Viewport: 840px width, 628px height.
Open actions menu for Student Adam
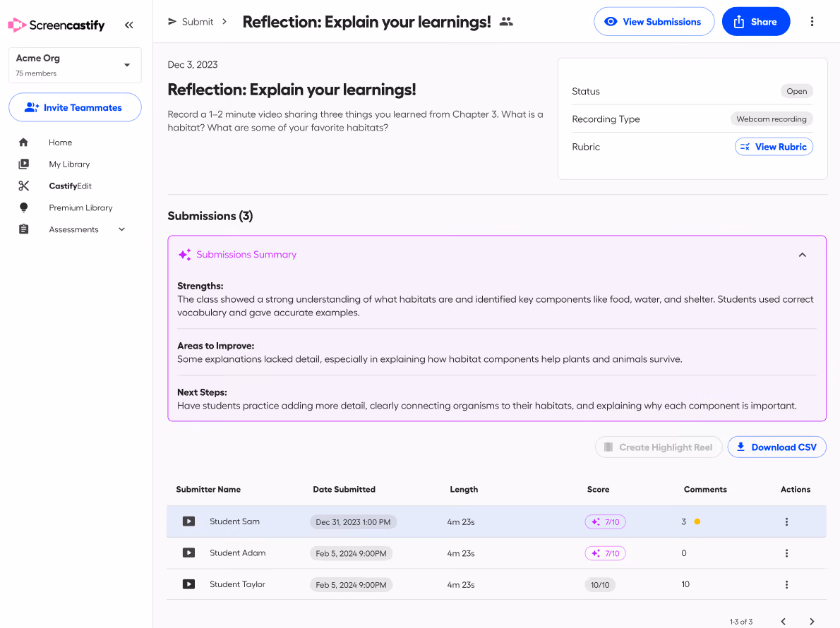tap(786, 554)
